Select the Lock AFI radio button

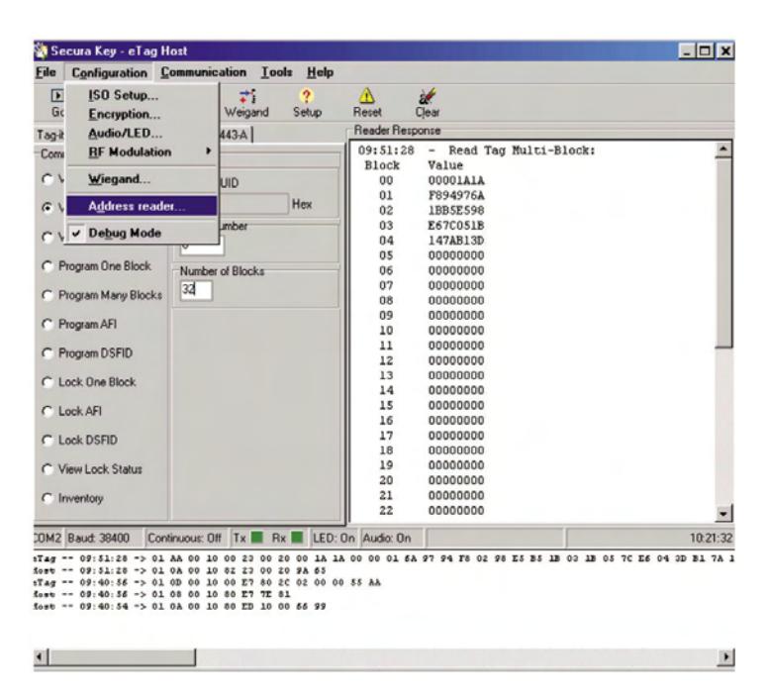pyautogui.click(x=48, y=411)
